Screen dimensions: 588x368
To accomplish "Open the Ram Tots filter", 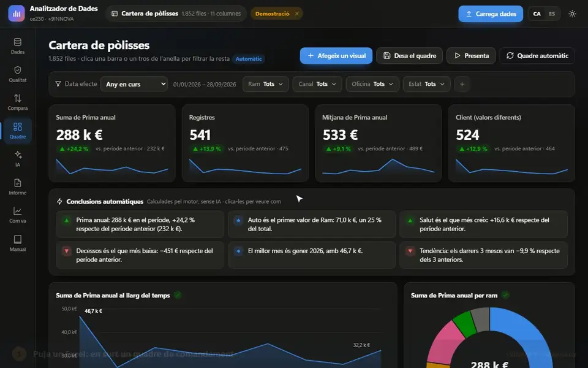I will [265, 84].
